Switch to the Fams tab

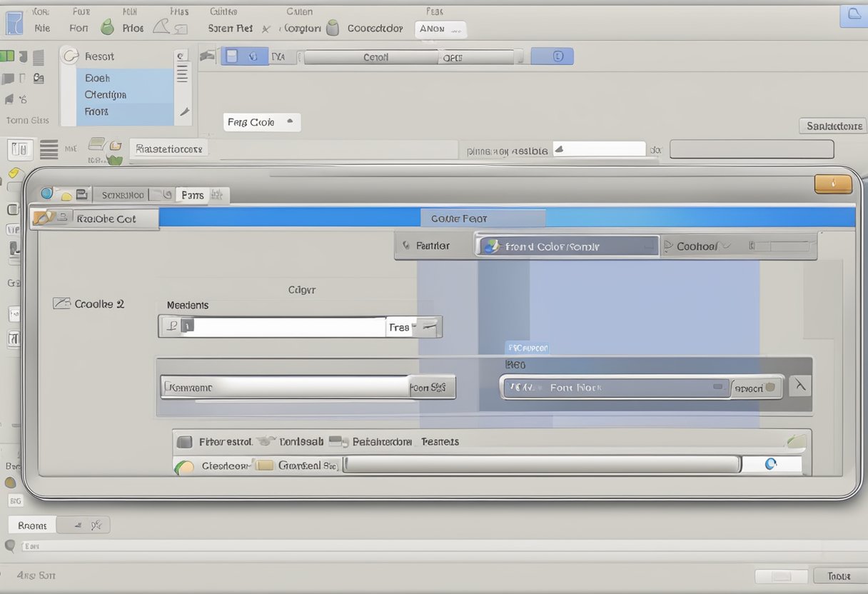[192, 195]
